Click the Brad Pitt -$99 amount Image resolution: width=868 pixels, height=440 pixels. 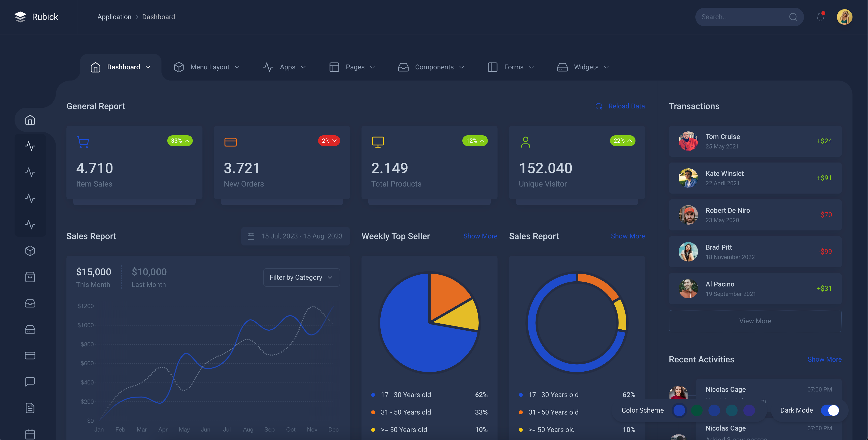(825, 252)
